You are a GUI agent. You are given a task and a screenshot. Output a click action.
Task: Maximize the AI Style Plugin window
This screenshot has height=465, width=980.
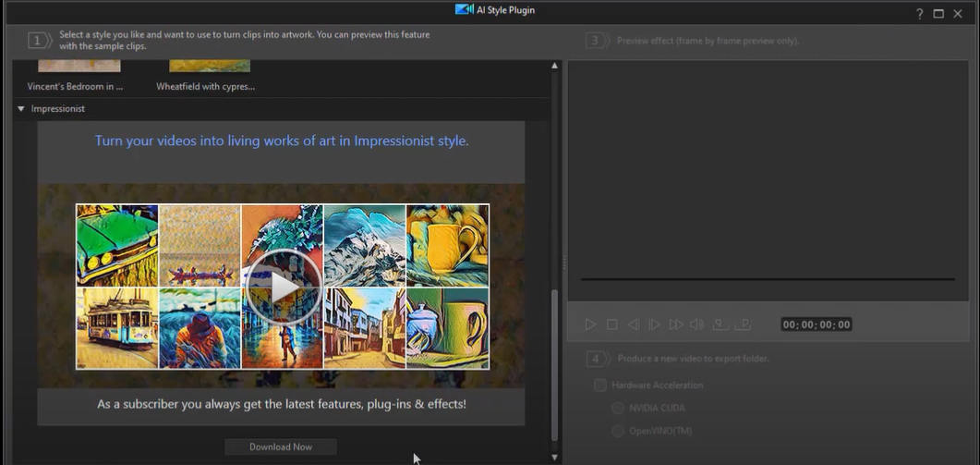(938, 14)
